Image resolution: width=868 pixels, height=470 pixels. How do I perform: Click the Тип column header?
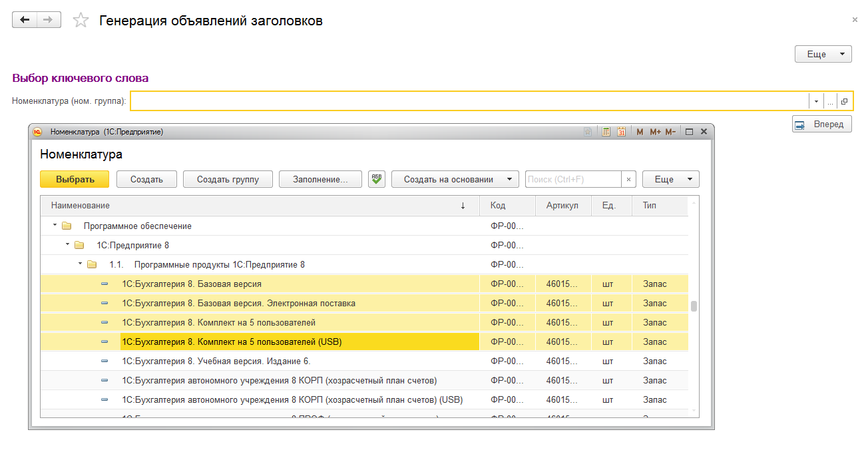660,206
